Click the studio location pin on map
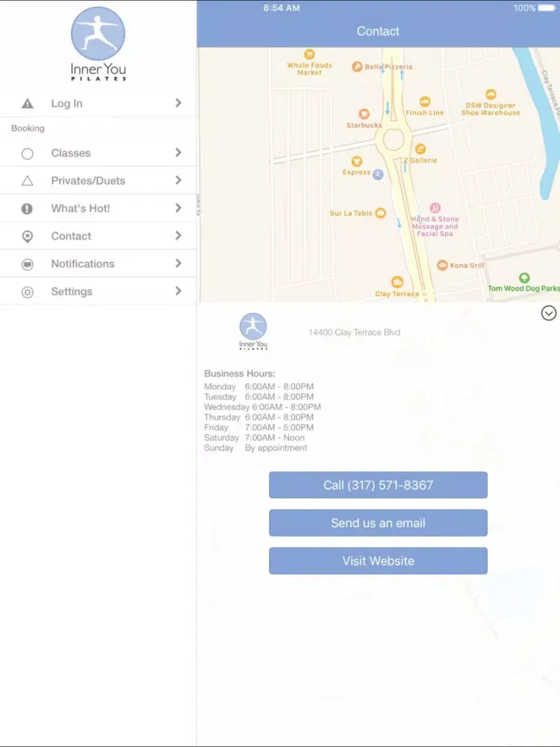This screenshot has height=747, width=560. (378, 174)
